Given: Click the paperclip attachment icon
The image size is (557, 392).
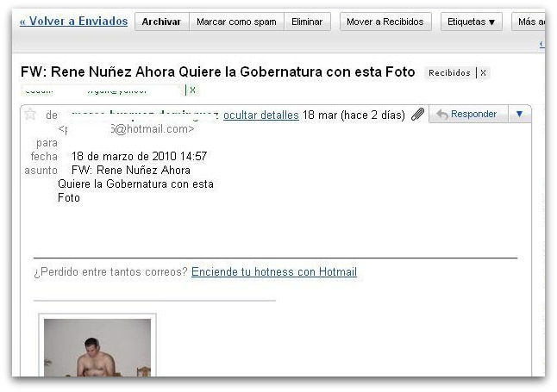Looking at the screenshot, I should tap(417, 115).
